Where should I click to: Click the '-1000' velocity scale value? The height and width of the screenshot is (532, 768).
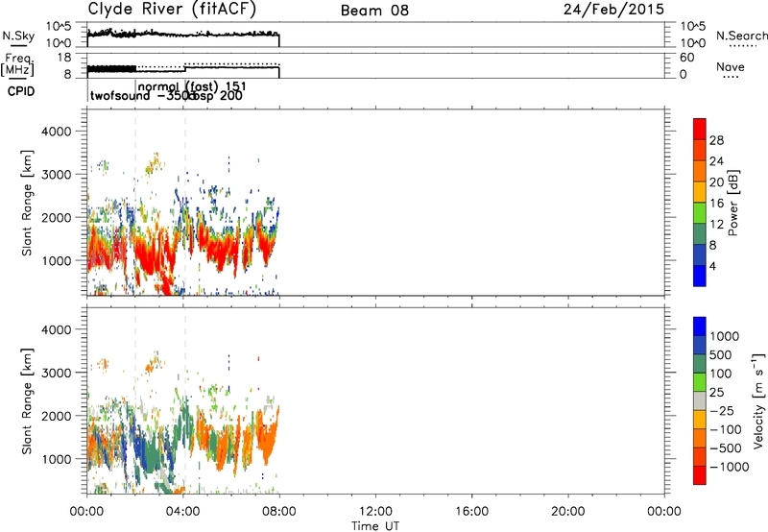tap(729, 467)
